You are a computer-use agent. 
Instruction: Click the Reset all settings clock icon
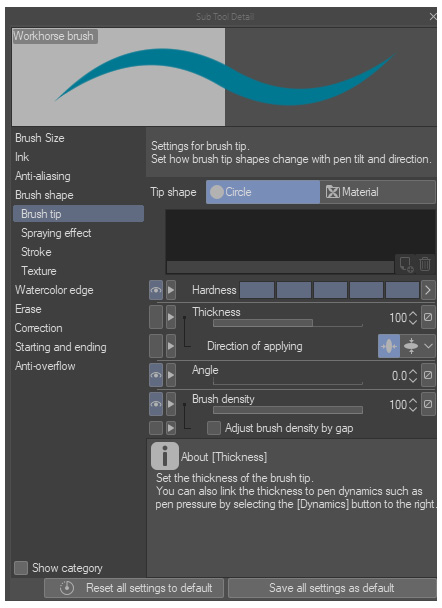[67, 588]
